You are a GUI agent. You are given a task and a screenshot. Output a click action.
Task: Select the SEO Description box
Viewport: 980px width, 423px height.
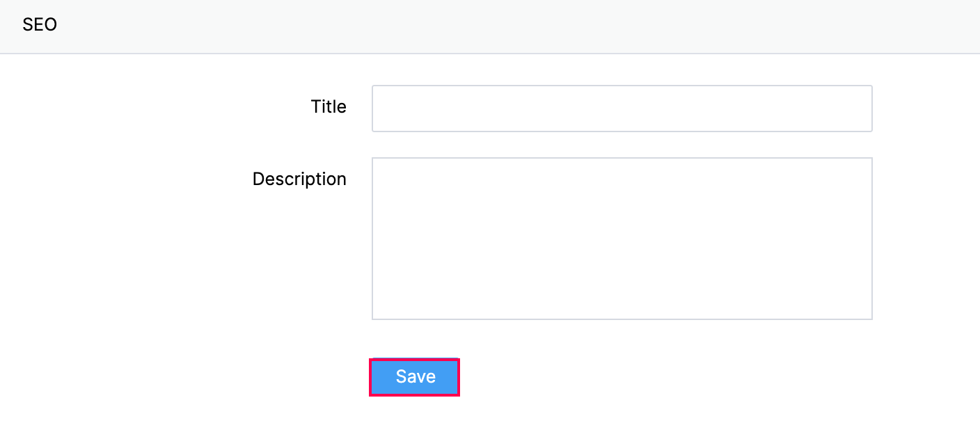[622, 238]
